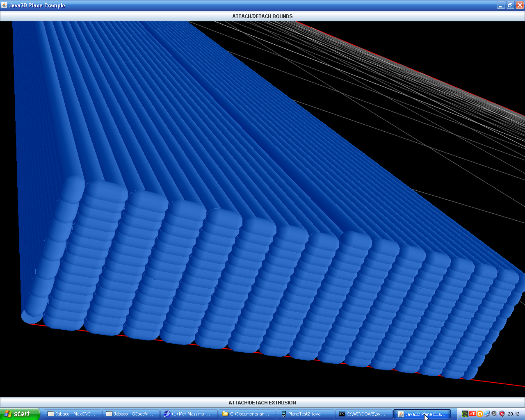Select the Java3D Plane Exa... taskbar item
This screenshot has width=525, height=420.
tap(422, 414)
